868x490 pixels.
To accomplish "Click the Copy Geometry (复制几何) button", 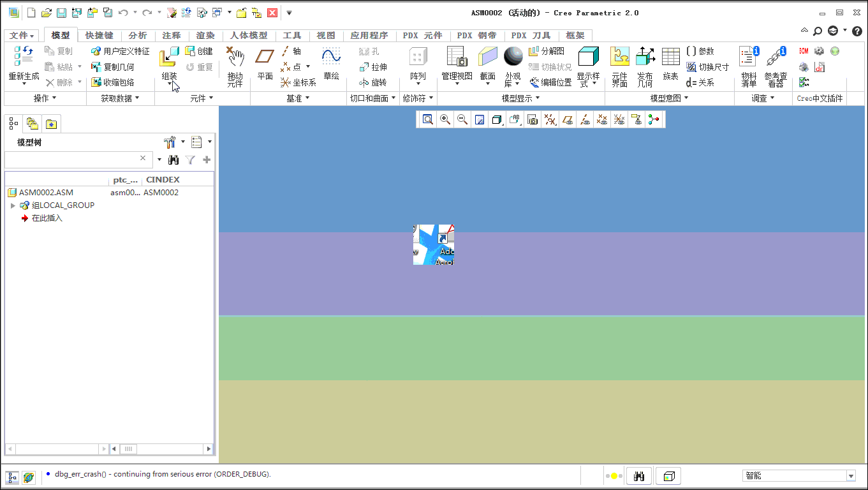I will (113, 67).
